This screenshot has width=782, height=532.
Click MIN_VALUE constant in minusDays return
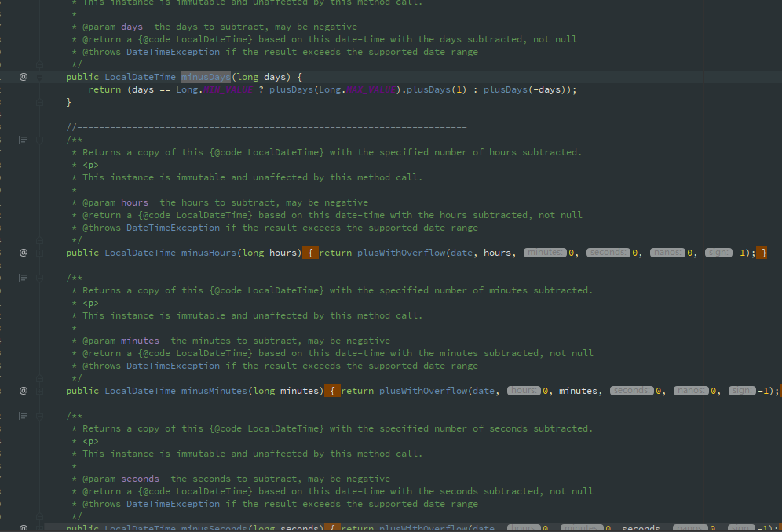pyautogui.click(x=228, y=89)
